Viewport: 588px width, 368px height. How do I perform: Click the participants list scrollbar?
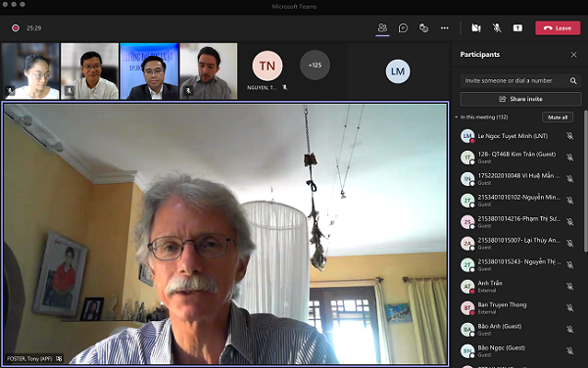click(585, 181)
